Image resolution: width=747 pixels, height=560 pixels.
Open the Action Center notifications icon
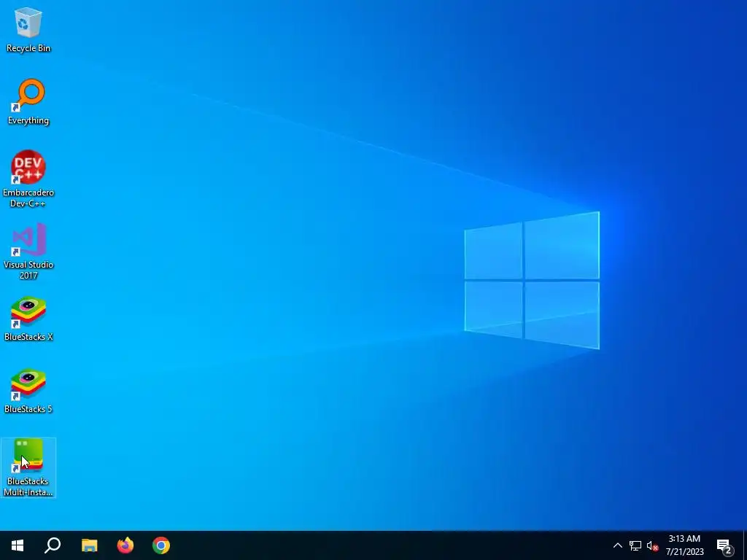(x=724, y=545)
